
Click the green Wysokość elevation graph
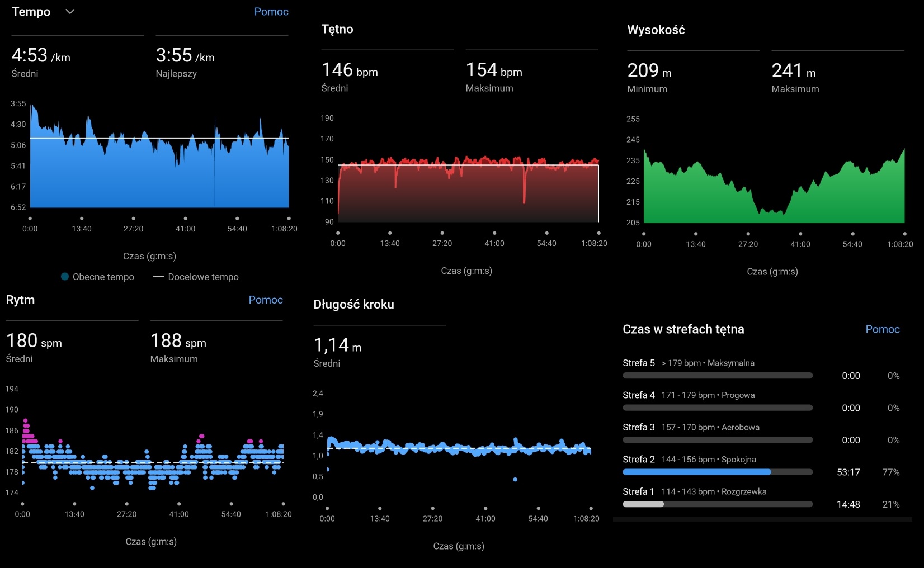point(774,196)
